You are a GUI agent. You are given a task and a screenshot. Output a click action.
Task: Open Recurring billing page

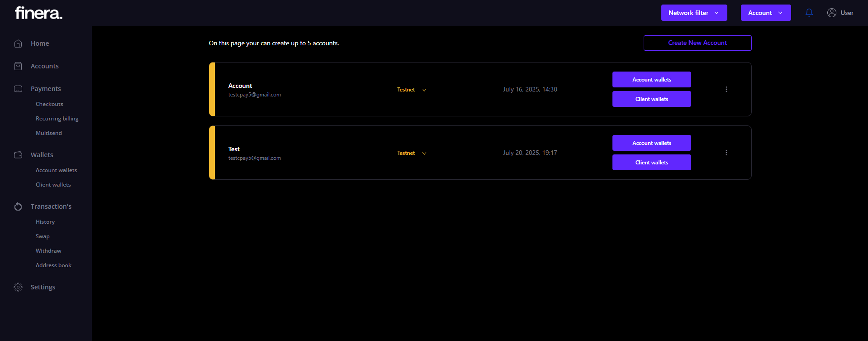tap(57, 119)
